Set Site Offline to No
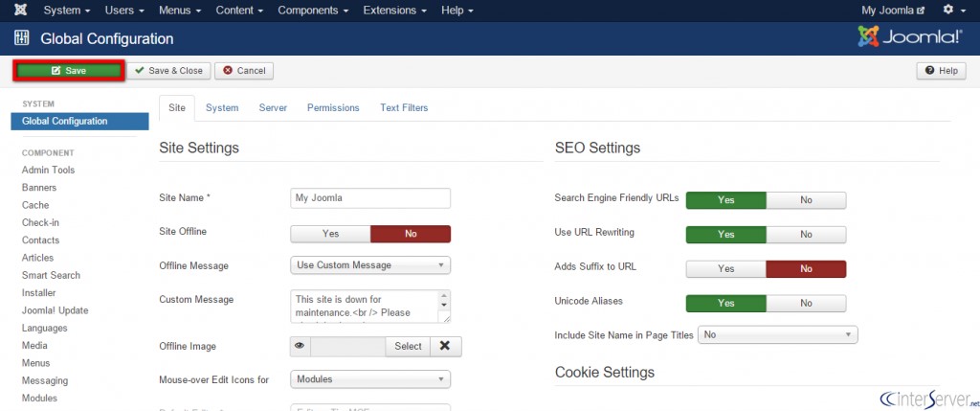The width and height of the screenshot is (980, 411). tap(411, 234)
